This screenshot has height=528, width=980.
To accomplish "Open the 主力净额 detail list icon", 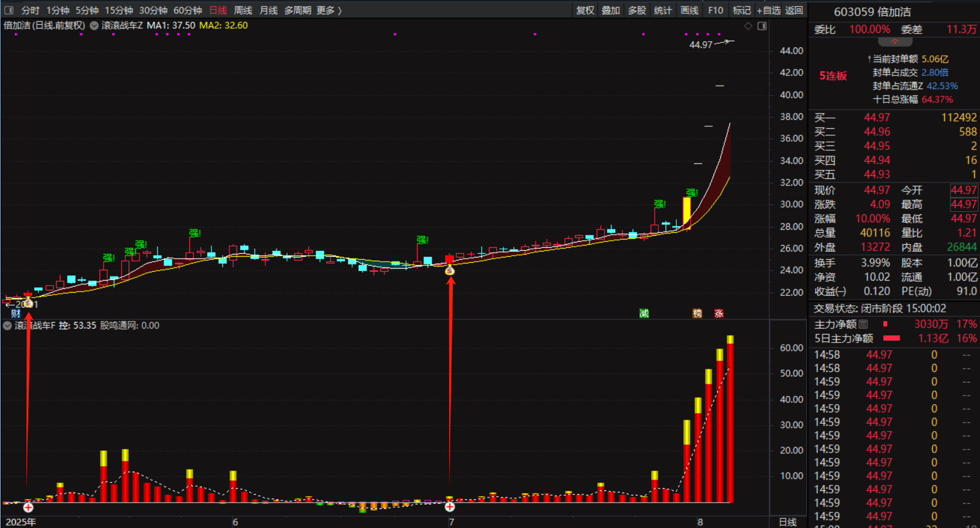I will click(863, 324).
